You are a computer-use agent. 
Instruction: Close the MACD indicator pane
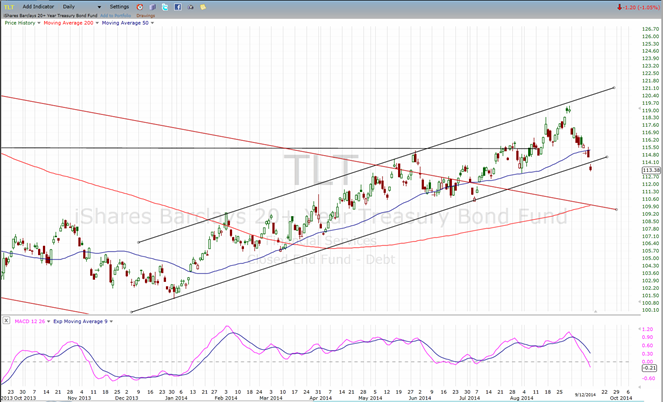tap(6, 321)
